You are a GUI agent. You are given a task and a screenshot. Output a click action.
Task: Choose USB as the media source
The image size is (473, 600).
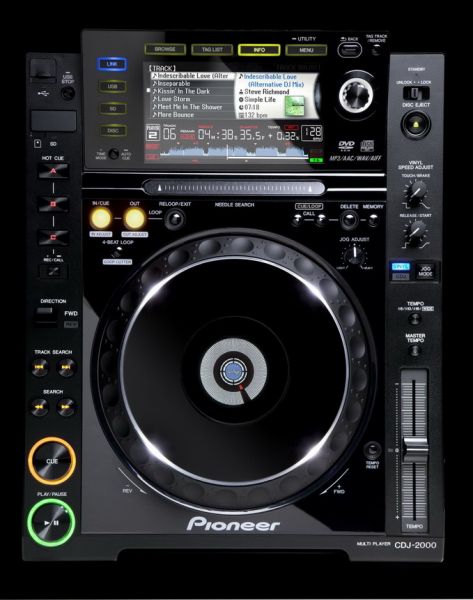coord(112,86)
